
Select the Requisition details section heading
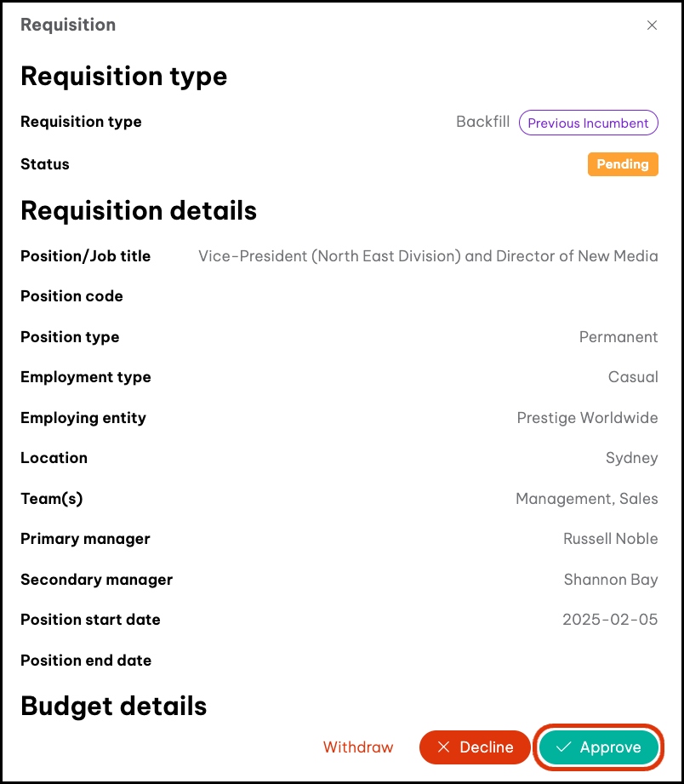[139, 210]
